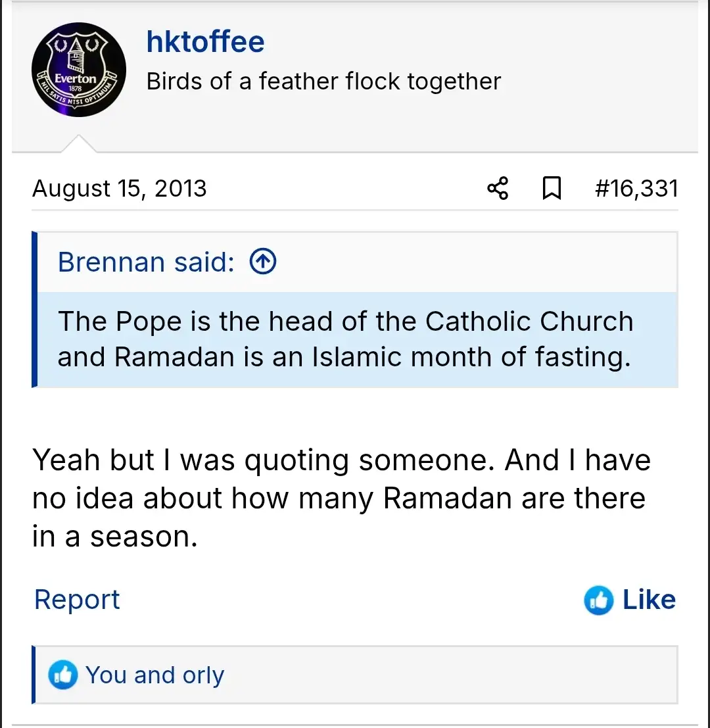Show who liked: You and orly
This screenshot has height=728, width=710.
pyautogui.click(x=154, y=675)
